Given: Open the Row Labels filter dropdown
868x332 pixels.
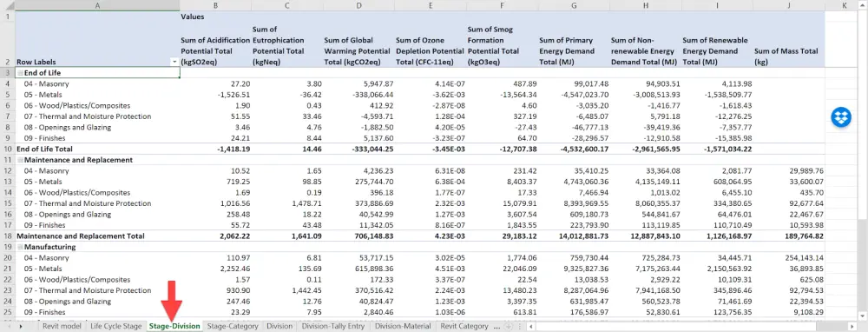Looking at the screenshot, I should 175,62.
